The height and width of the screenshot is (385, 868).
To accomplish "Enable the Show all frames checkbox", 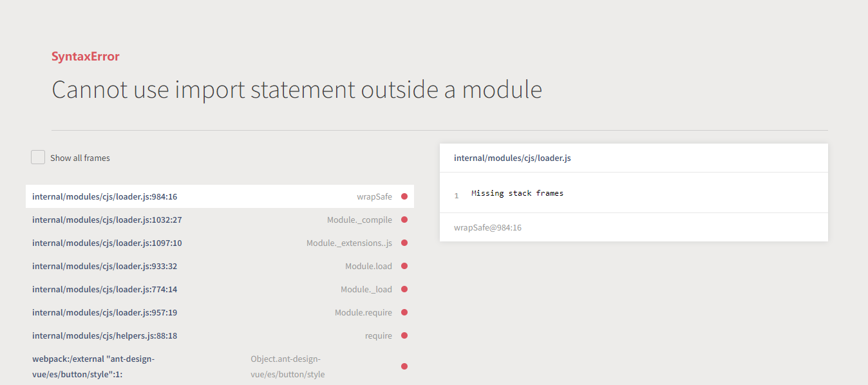I will tap(38, 158).
